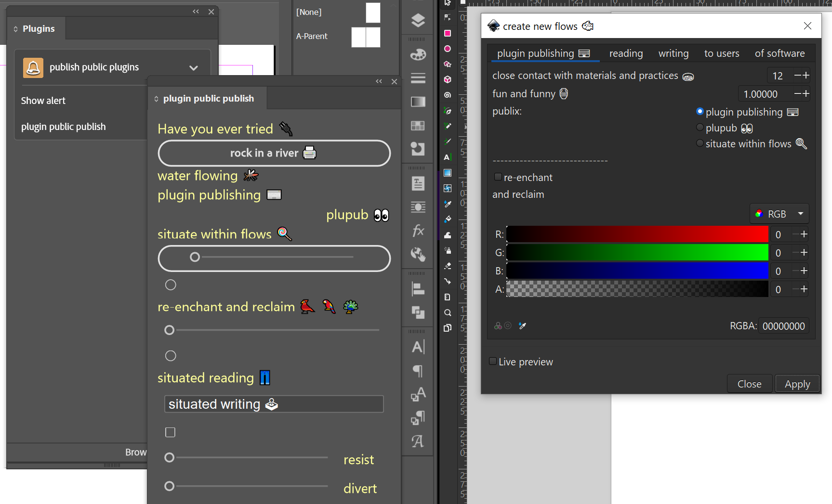The image size is (832, 504).
Task: Decrease the fun and funny value with minus
Action: (798, 93)
